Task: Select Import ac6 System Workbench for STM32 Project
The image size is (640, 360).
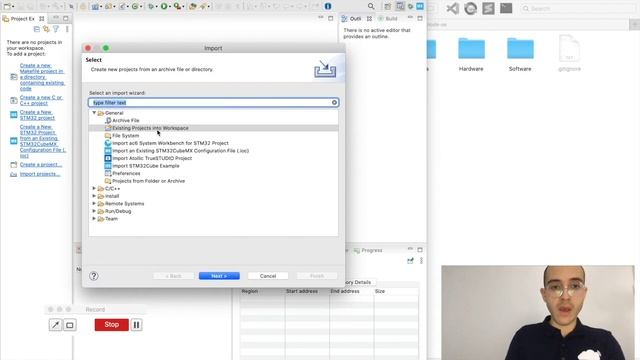Action: click(170, 143)
